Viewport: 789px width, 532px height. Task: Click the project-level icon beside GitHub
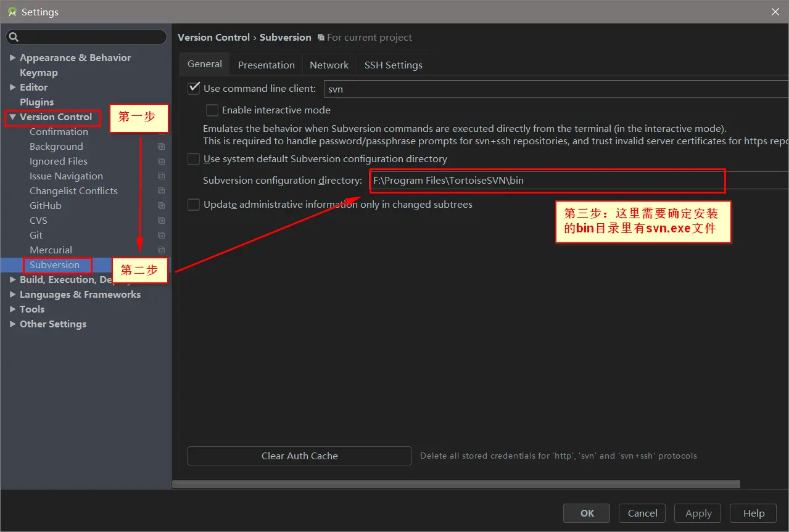click(x=161, y=206)
